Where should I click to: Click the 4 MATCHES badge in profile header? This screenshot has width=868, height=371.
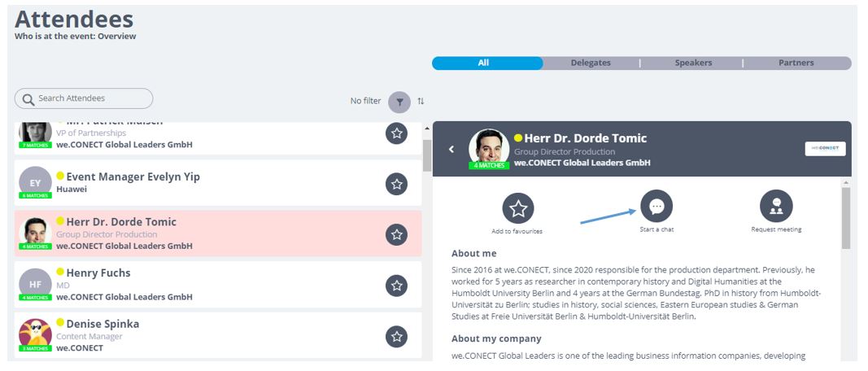click(x=489, y=165)
